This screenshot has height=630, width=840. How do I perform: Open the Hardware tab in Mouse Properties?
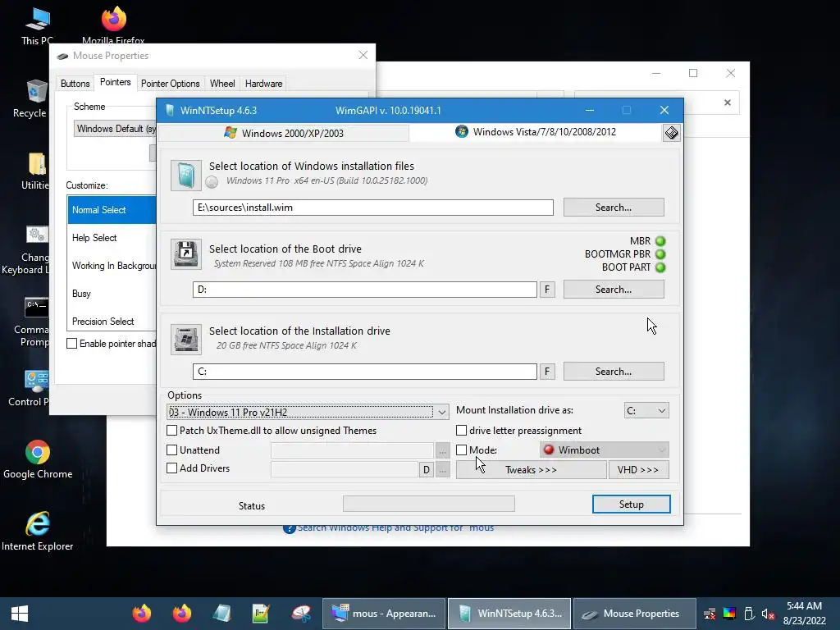[x=263, y=84]
